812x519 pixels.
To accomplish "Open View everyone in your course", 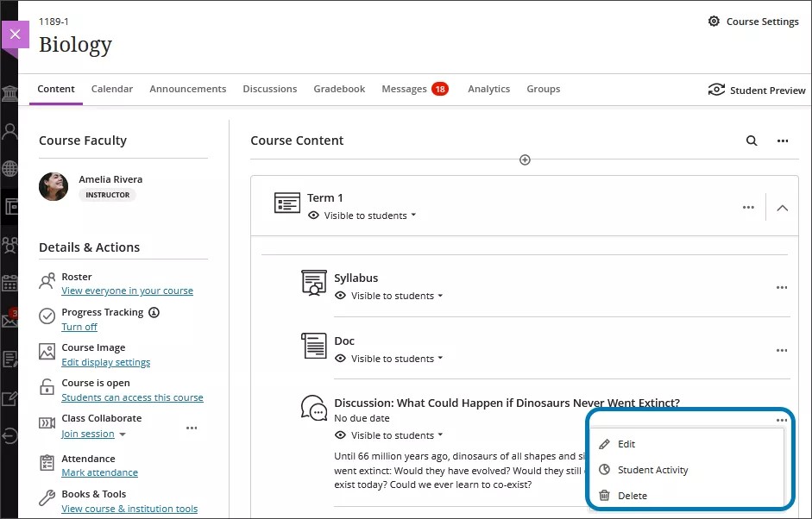I will 126,290.
